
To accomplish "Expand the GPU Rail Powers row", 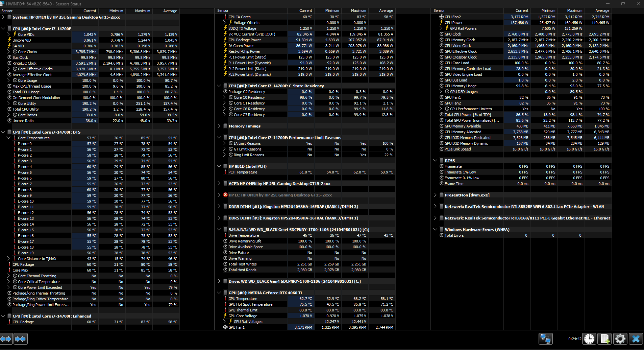I will 441,28.
